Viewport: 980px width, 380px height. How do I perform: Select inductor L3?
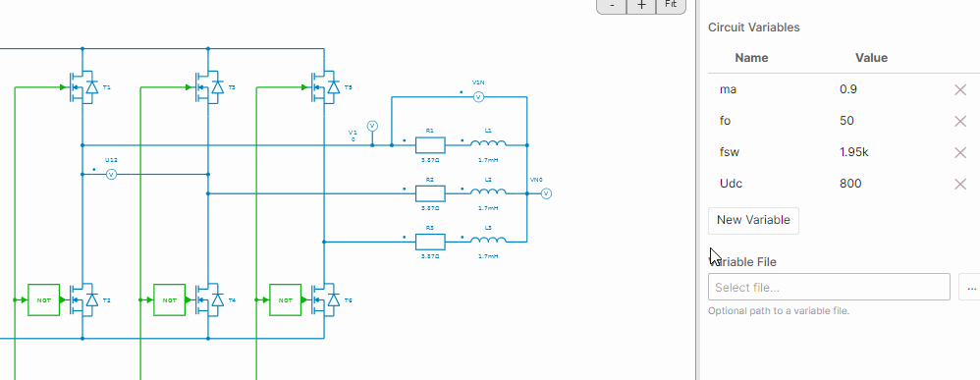pos(488,240)
